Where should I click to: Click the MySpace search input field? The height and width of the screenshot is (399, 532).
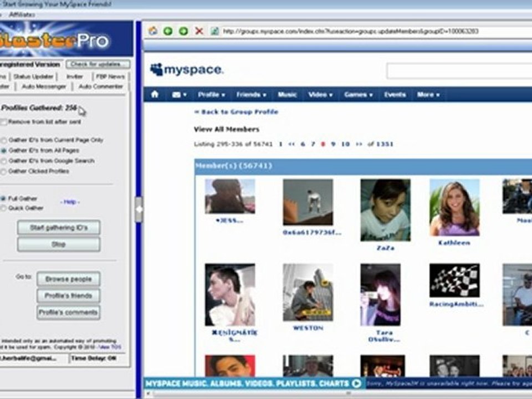click(x=459, y=71)
